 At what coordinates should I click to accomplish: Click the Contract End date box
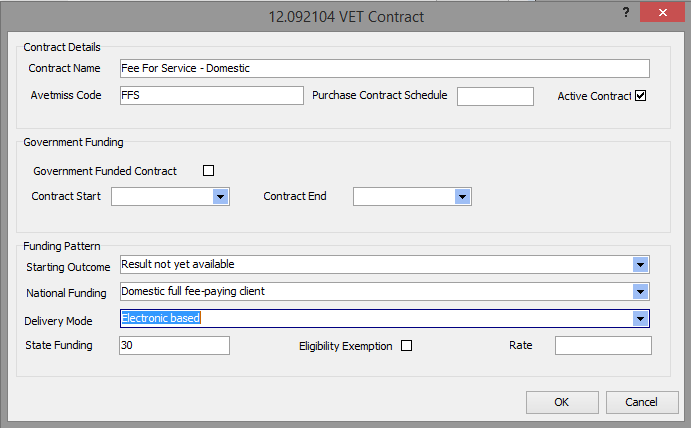pyautogui.click(x=403, y=197)
